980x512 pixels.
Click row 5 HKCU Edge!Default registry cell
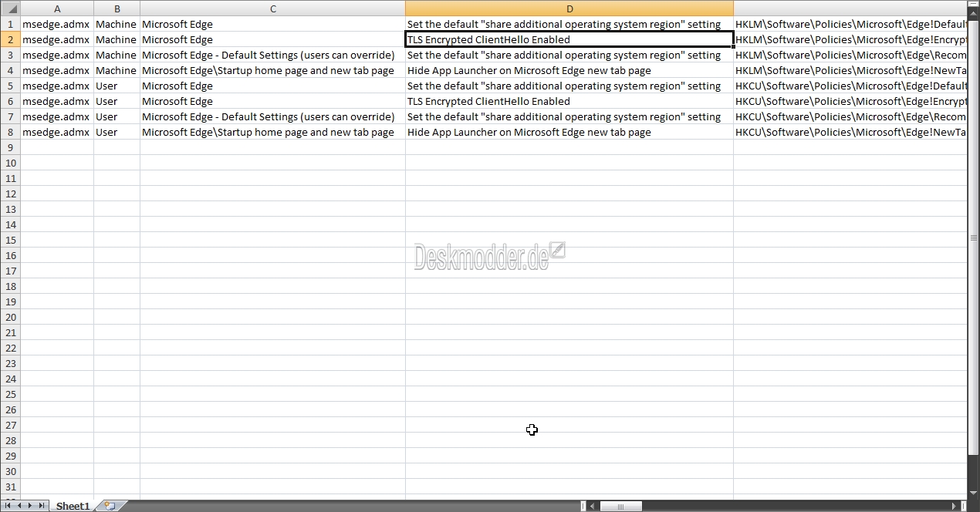(x=850, y=86)
